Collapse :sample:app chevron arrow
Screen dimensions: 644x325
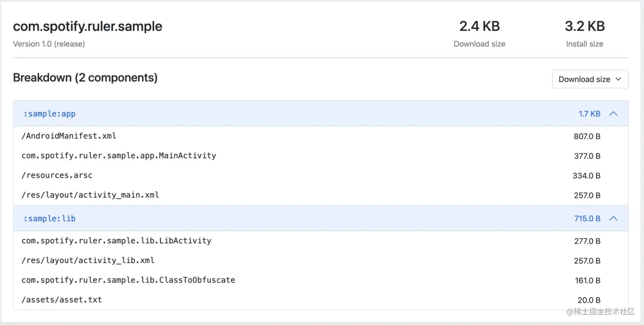613,114
